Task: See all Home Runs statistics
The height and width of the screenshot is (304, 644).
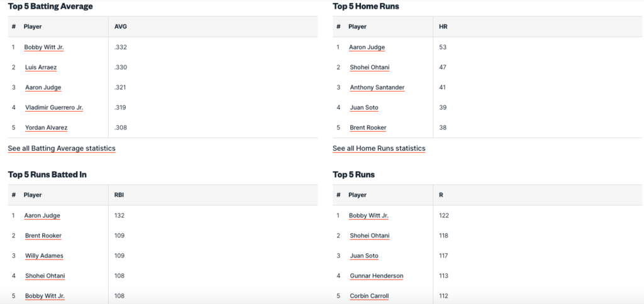Action: pyautogui.click(x=379, y=148)
